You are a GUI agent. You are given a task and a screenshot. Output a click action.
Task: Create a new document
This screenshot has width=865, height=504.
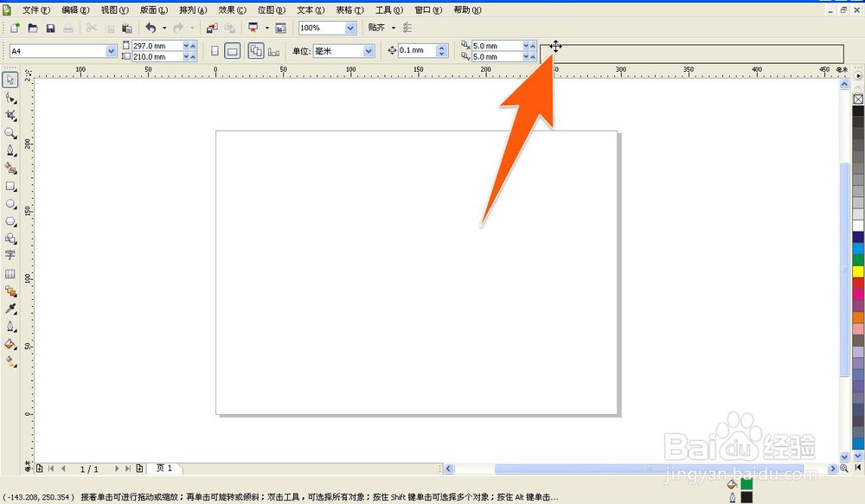(x=15, y=28)
